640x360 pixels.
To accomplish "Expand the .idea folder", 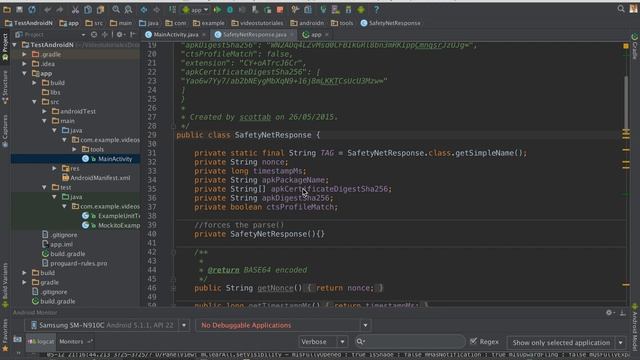I will tap(24, 64).
